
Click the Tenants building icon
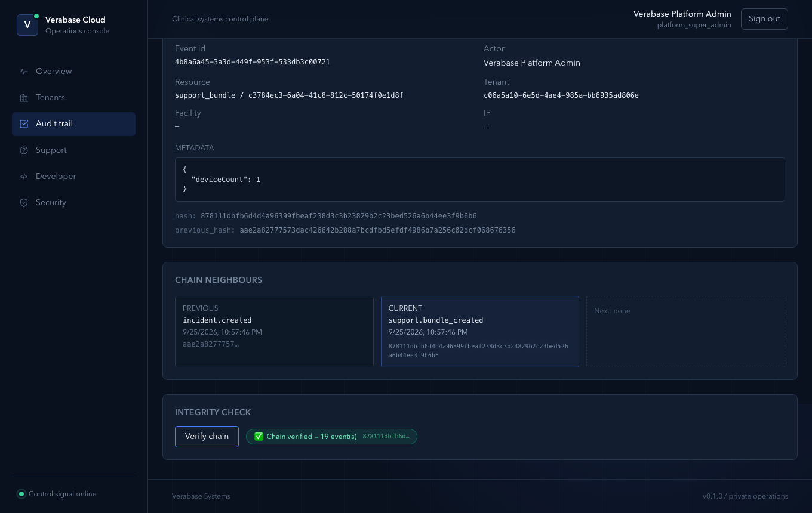tap(24, 98)
